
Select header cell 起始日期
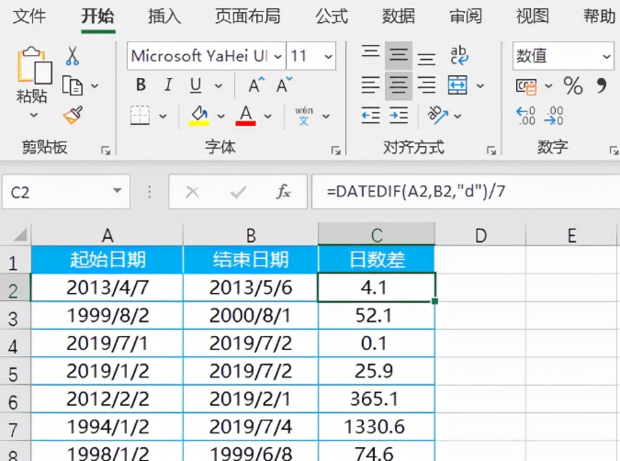107,260
